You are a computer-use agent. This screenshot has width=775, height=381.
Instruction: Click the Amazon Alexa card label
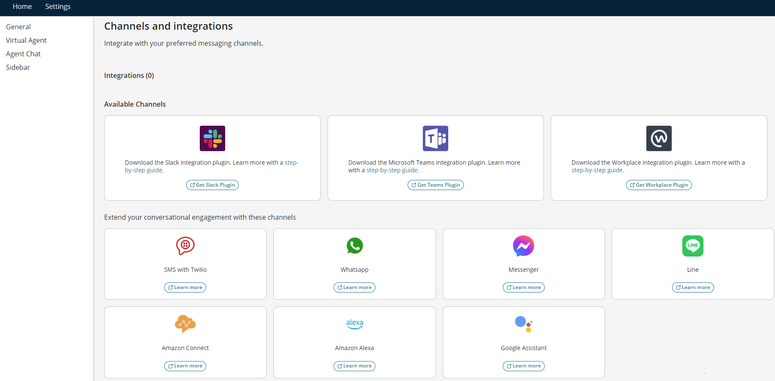(354, 348)
